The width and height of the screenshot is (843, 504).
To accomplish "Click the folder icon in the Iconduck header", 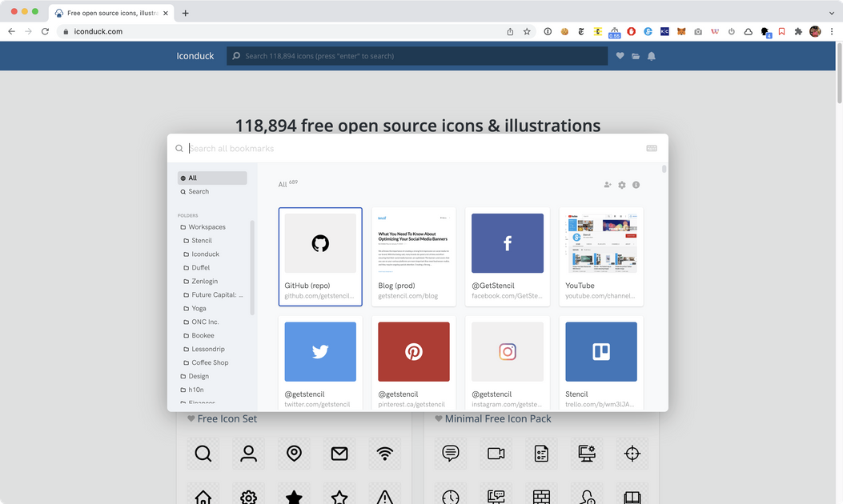I will pos(636,56).
